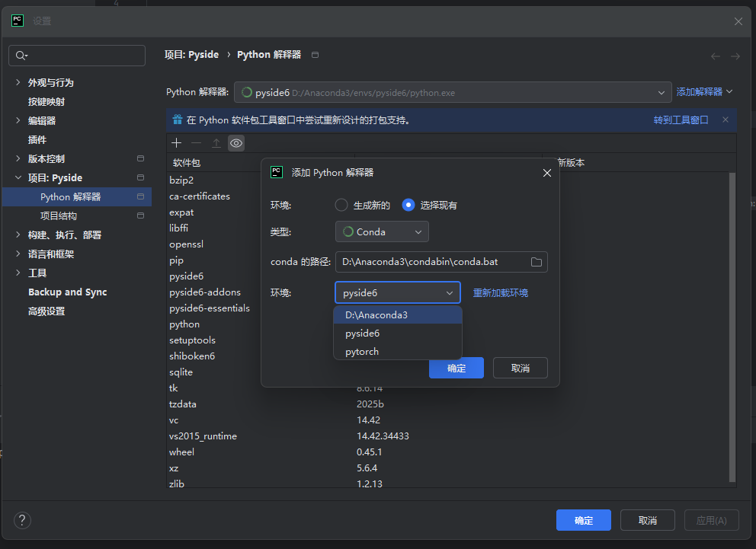Click the 软件包 column header
The image size is (756, 549).
(x=187, y=163)
